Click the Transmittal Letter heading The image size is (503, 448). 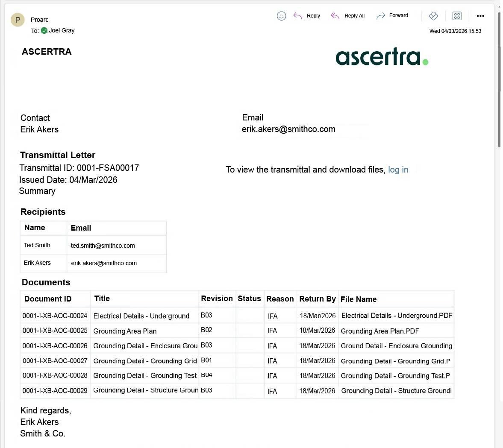[x=57, y=155]
